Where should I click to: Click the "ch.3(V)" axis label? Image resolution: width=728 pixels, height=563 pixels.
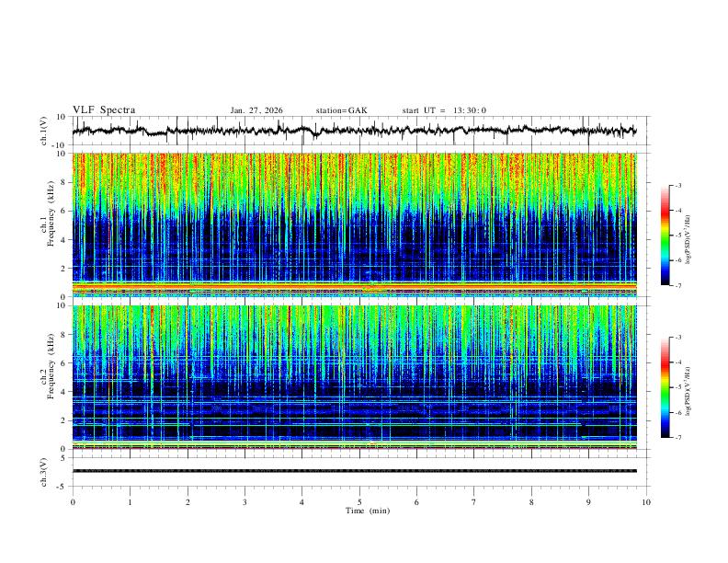click(44, 472)
